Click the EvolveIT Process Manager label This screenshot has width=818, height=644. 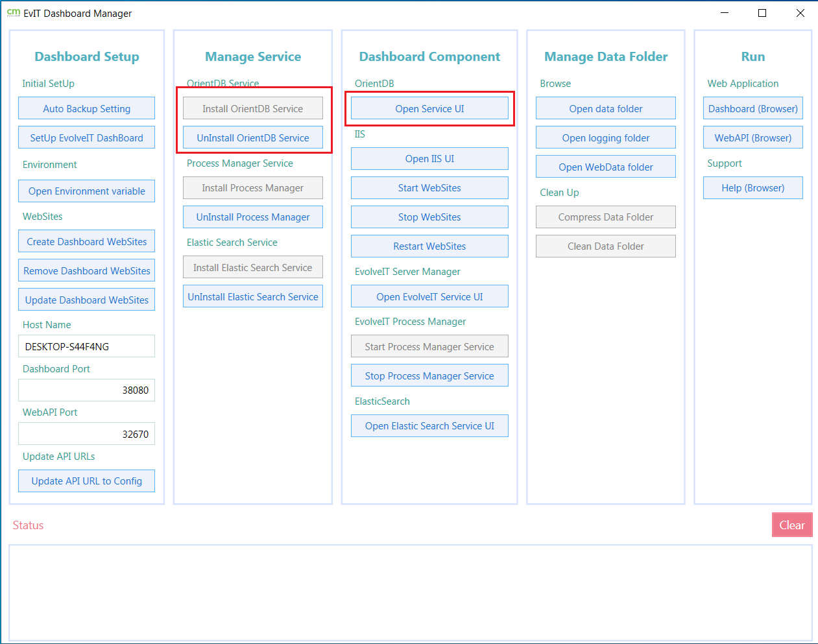pyautogui.click(x=410, y=321)
